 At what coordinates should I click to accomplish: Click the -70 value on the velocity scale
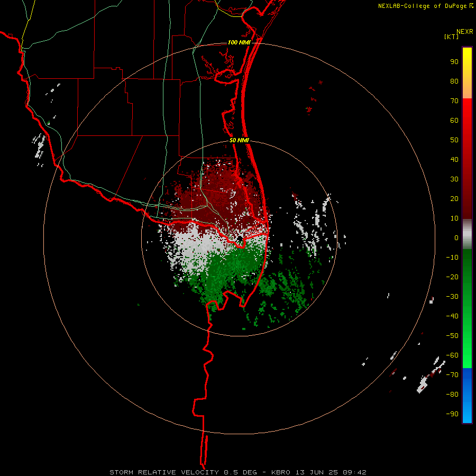[452, 375]
